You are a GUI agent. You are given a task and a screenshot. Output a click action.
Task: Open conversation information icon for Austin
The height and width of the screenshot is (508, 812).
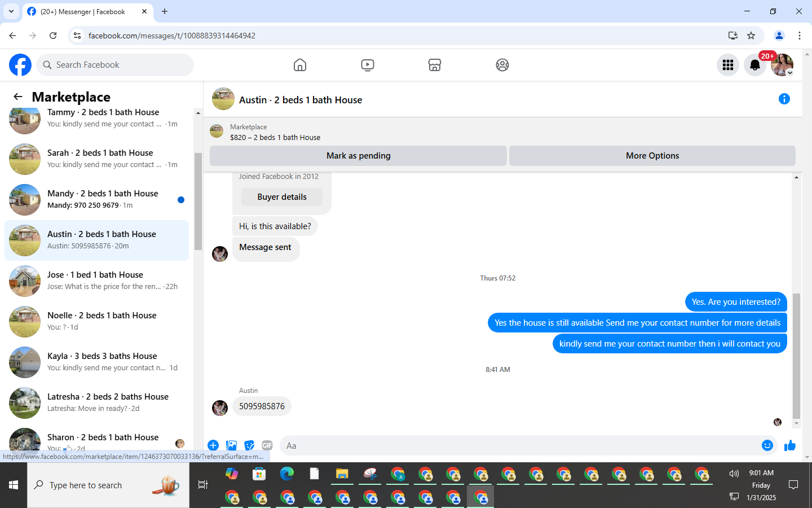coord(784,99)
